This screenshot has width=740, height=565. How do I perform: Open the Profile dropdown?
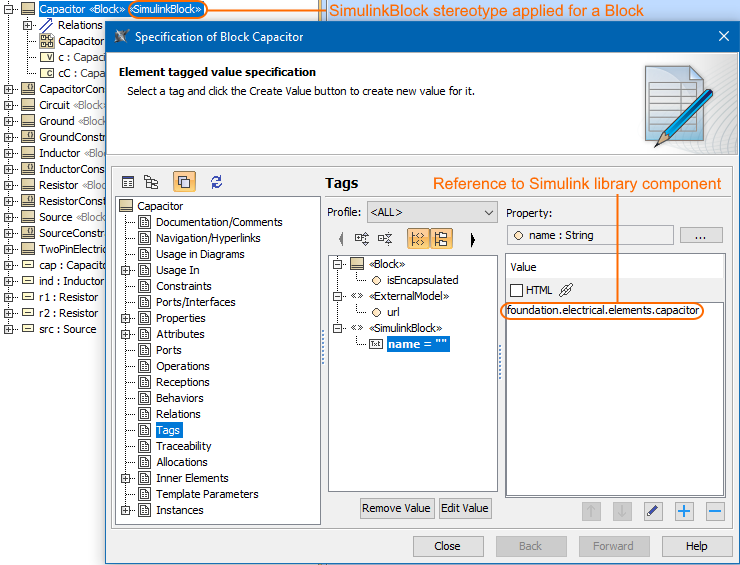431,212
